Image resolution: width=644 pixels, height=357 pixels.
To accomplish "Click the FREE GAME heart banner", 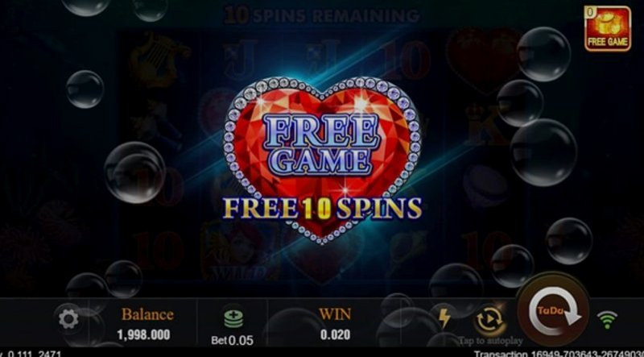I will (323, 158).
